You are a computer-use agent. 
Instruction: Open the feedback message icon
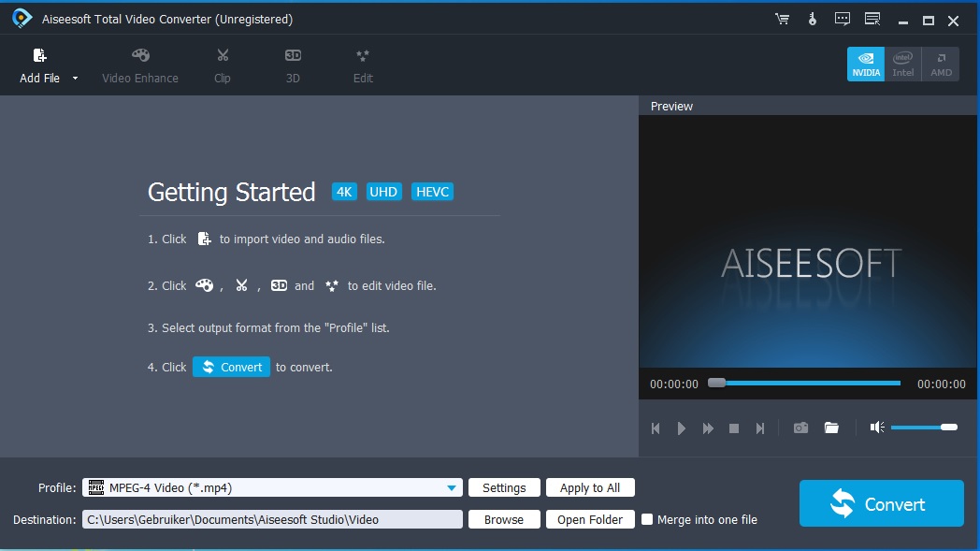tap(842, 19)
